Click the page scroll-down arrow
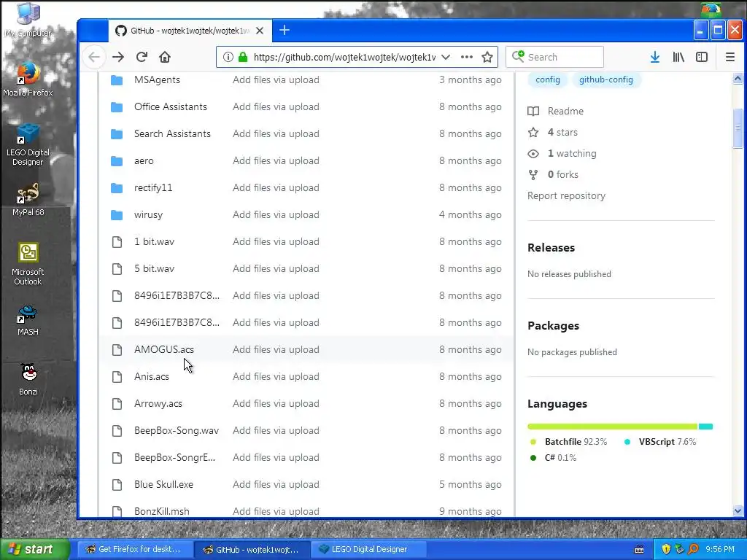The height and width of the screenshot is (560, 747). coord(738,510)
